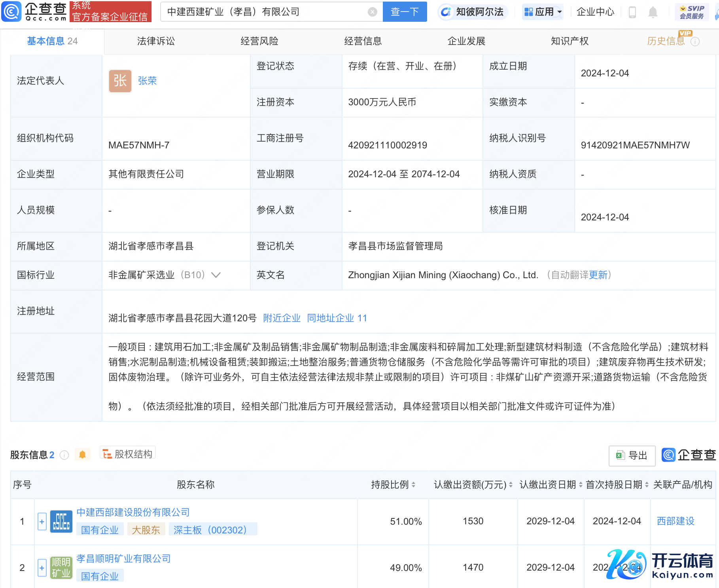Click the mobile phone icon in header
This screenshot has width=719, height=588.
[632, 12]
